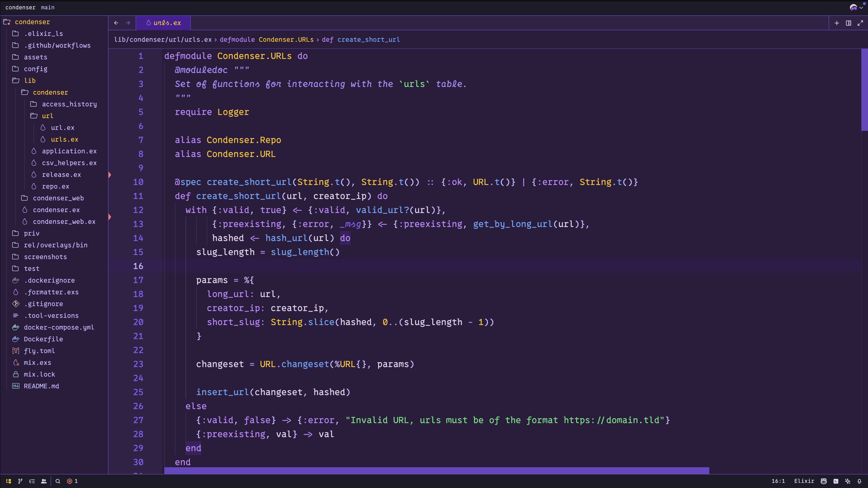This screenshot has height=488, width=868.
Task: Open the Source Control panel
Action: point(20,481)
